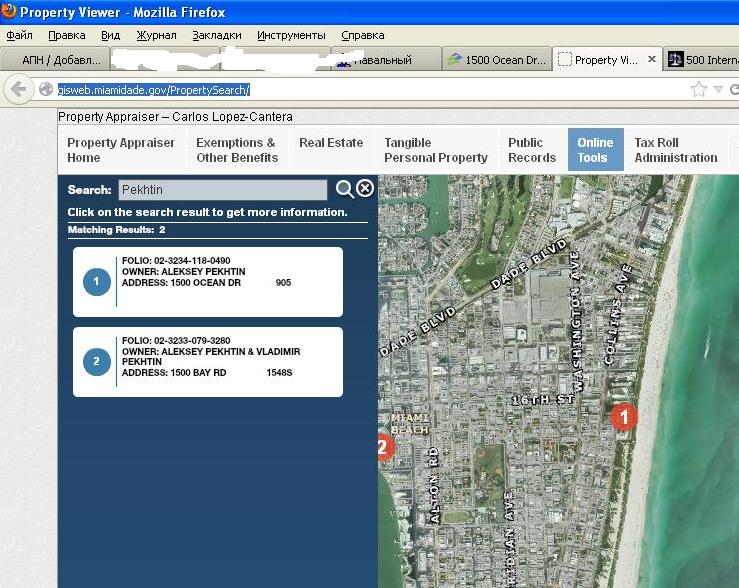
Task: Click the search field containing Pekhtin
Action: tap(222, 190)
